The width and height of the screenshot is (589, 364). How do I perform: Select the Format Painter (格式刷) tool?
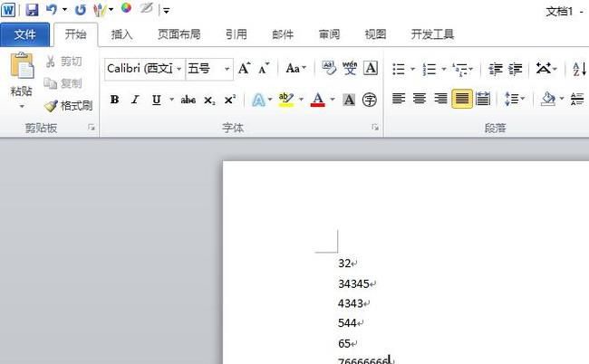click(x=69, y=105)
